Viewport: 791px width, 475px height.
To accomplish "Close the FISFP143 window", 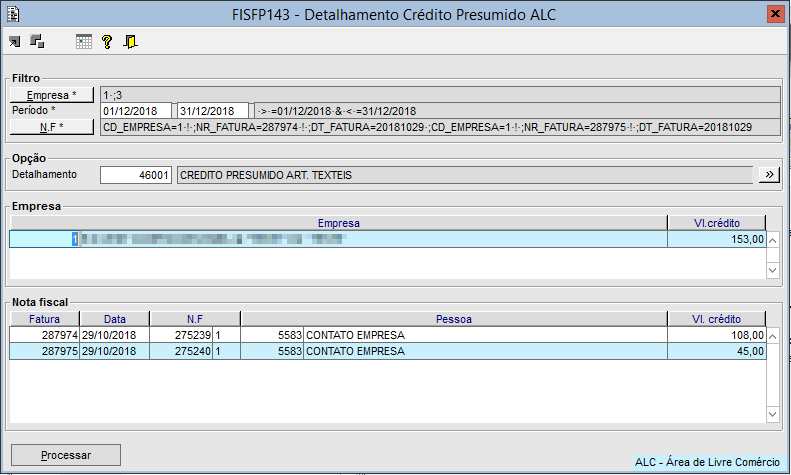I will (774, 13).
